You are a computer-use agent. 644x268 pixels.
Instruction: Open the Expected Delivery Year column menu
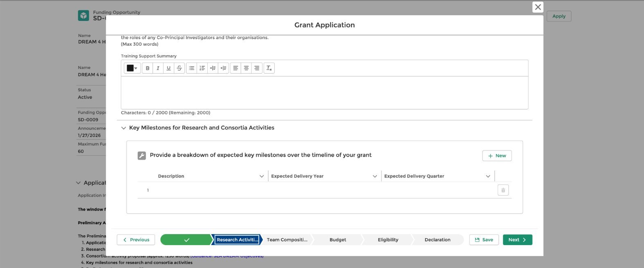[x=375, y=176]
